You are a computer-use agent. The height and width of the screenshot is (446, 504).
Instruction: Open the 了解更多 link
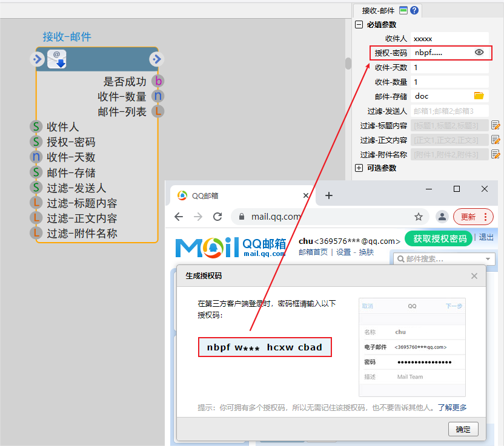(453, 407)
